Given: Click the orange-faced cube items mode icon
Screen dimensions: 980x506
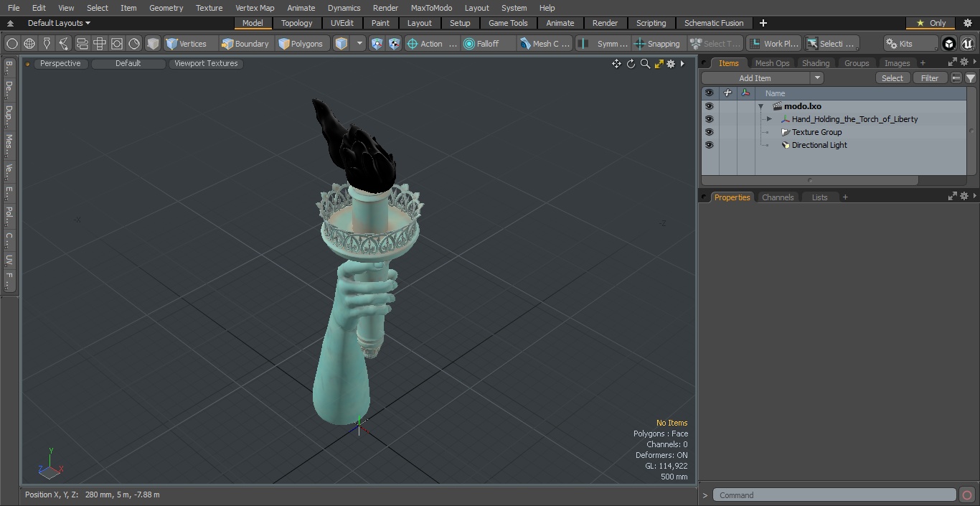Looking at the screenshot, I should point(341,44).
